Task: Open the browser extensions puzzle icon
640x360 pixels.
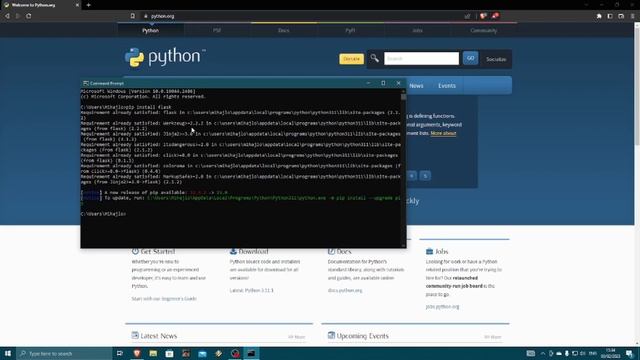Action: click(x=599, y=16)
